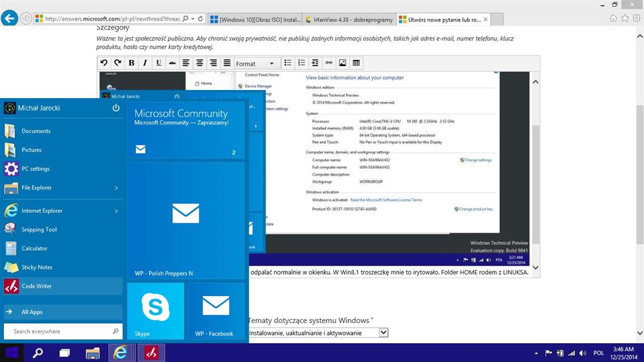Click the power button in Start menu
644x362 pixels.
[x=116, y=108]
